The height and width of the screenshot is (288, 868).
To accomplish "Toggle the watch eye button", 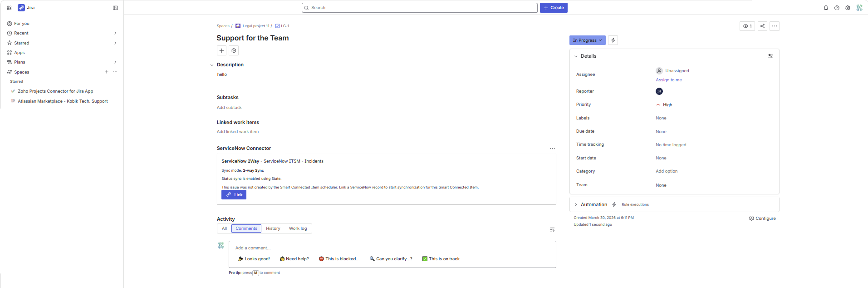I will pyautogui.click(x=747, y=26).
